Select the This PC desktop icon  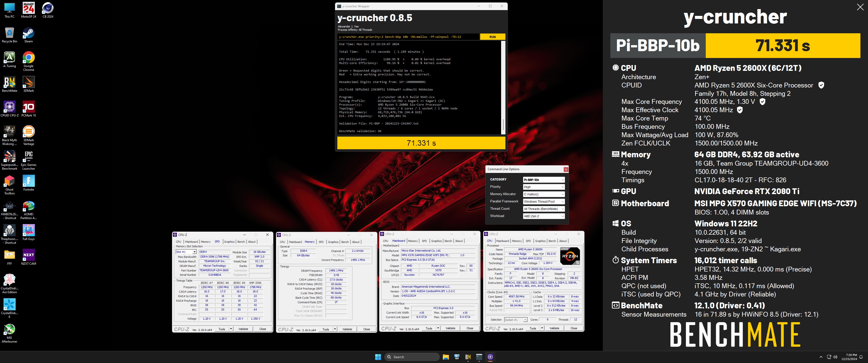[9, 10]
